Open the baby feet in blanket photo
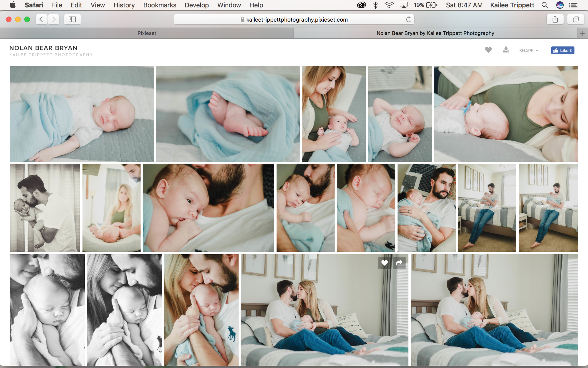 tap(228, 114)
